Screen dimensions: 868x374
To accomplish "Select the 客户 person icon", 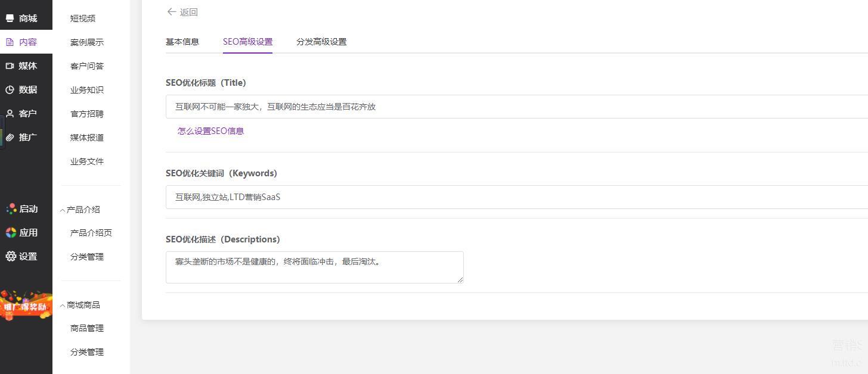I will point(10,114).
